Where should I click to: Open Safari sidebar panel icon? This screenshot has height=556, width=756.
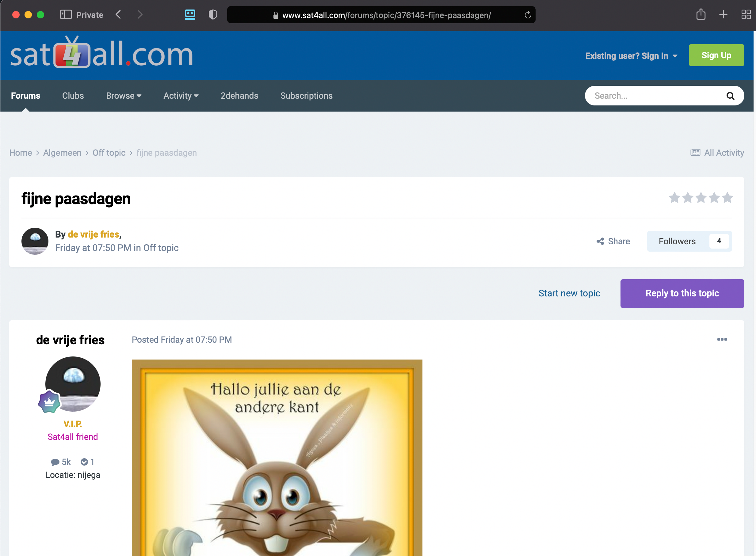coord(66,14)
